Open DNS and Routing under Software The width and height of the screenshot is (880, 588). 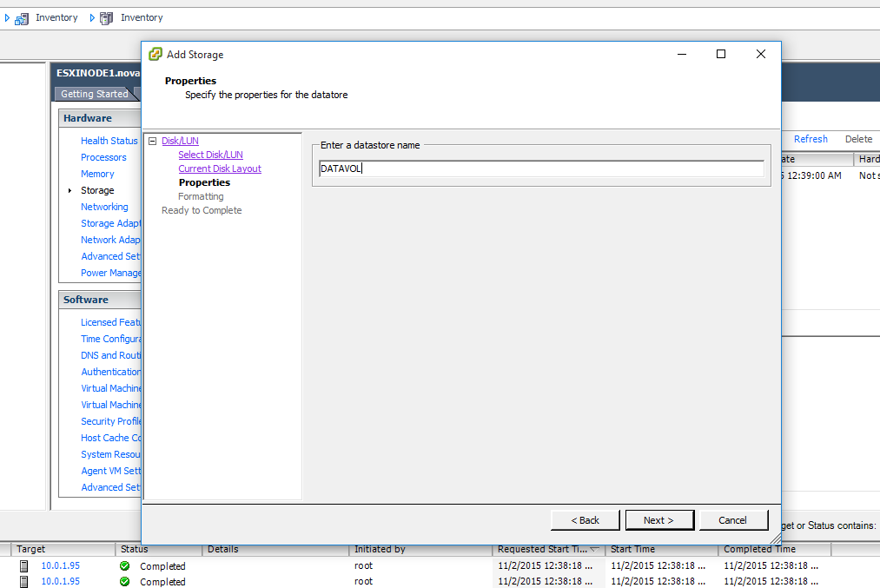(110, 355)
